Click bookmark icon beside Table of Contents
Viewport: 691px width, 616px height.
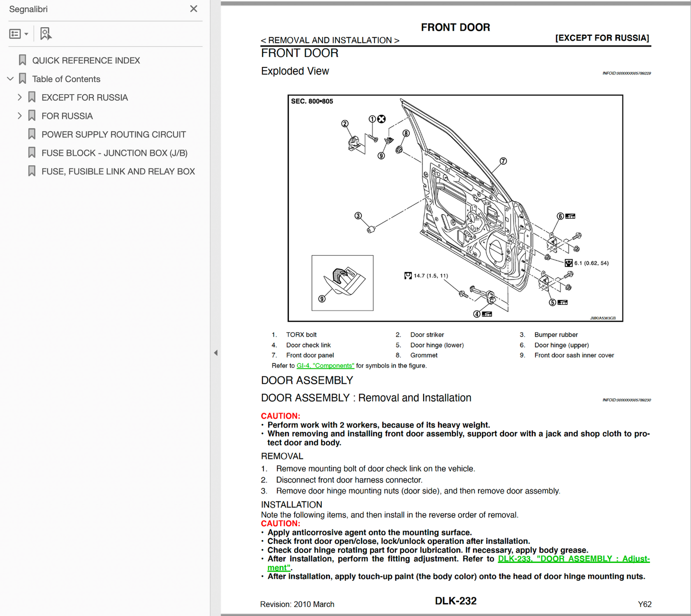[22, 79]
